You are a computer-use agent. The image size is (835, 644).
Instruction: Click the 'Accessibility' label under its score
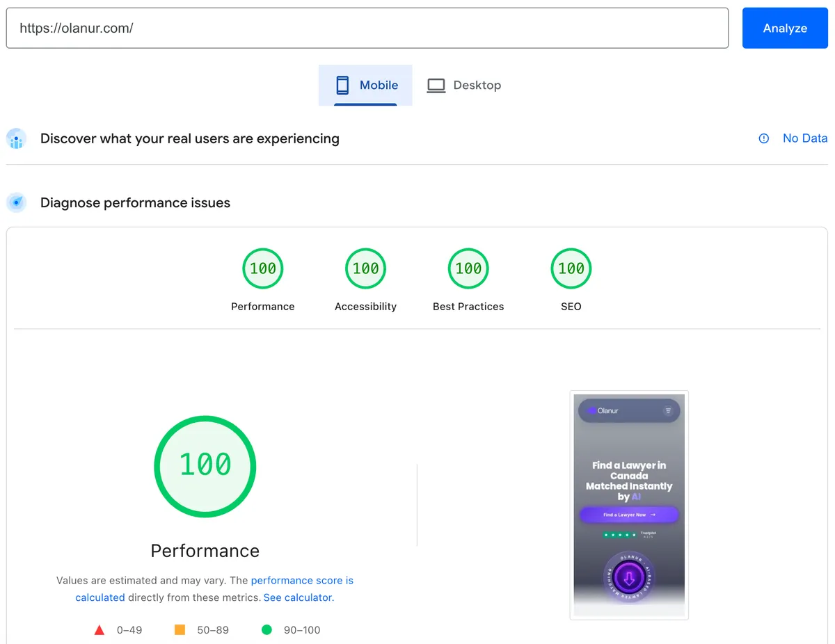click(x=365, y=307)
